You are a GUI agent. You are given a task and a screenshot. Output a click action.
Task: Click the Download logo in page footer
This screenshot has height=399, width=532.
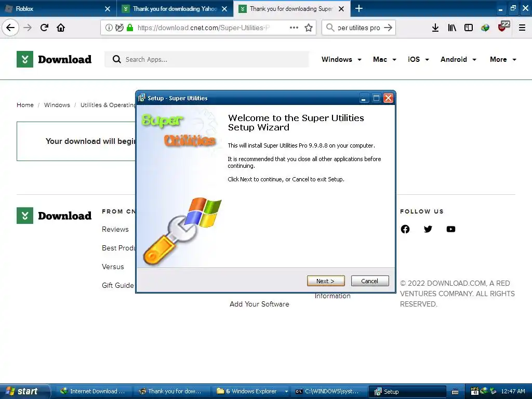(54, 216)
